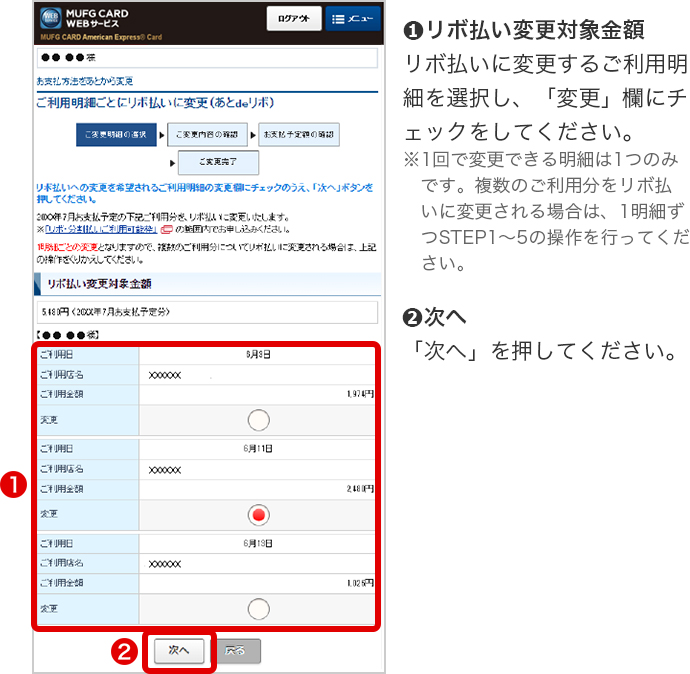The height and width of the screenshot is (674, 690).
Task: Click the red circled number 1 marker
Action: pos(14,487)
